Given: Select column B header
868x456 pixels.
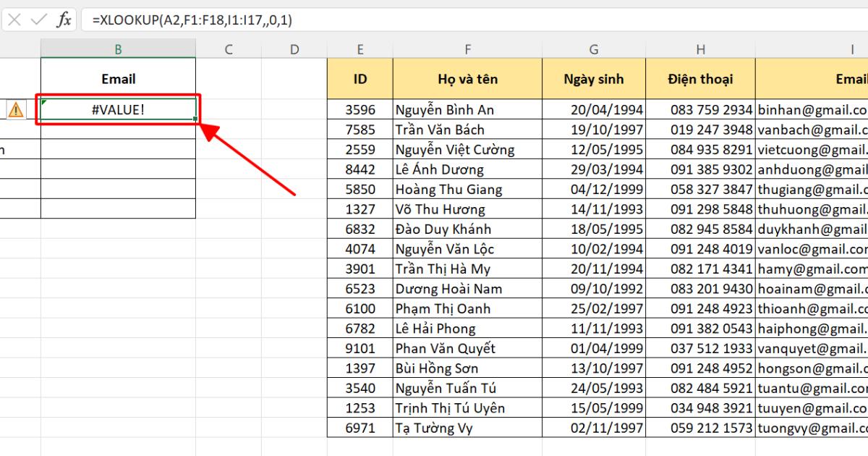Looking at the screenshot, I should (x=118, y=49).
